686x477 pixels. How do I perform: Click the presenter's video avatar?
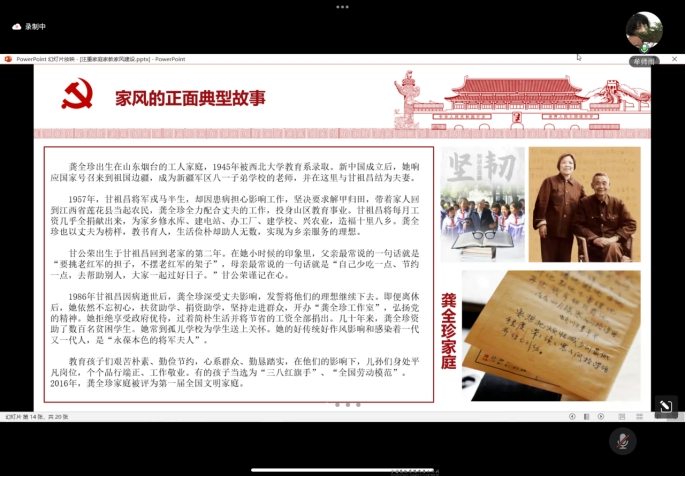(x=644, y=31)
